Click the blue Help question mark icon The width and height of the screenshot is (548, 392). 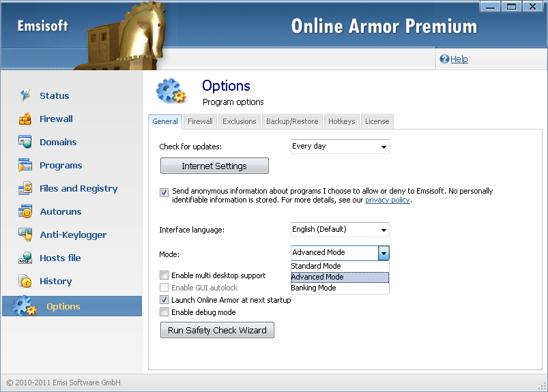(x=444, y=59)
